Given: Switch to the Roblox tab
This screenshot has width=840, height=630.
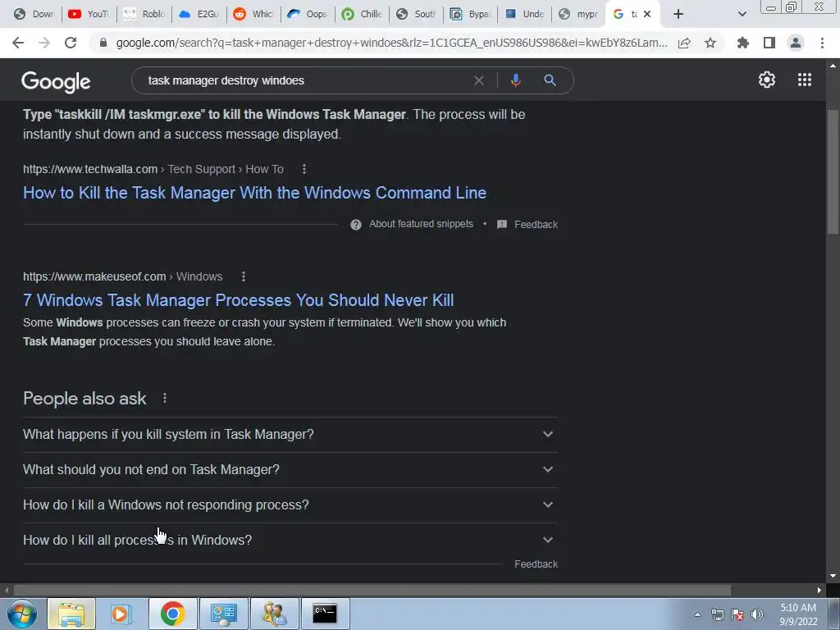Looking at the screenshot, I should click(x=143, y=14).
